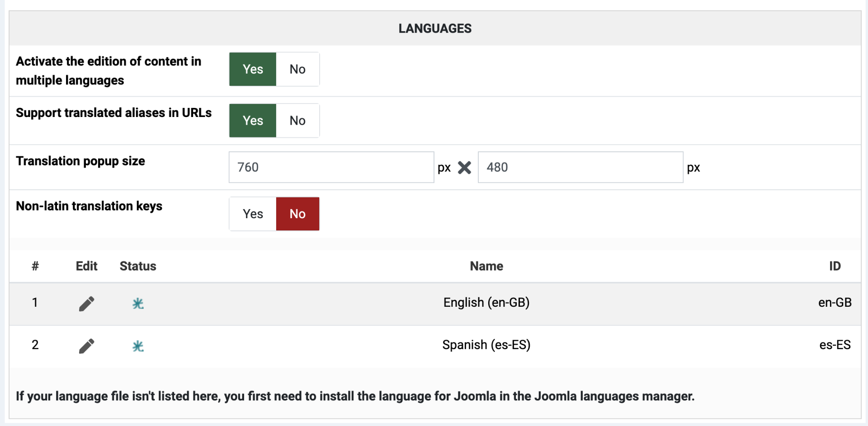Click the LANGUAGES section header
This screenshot has height=426, width=868.
tap(434, 28)
